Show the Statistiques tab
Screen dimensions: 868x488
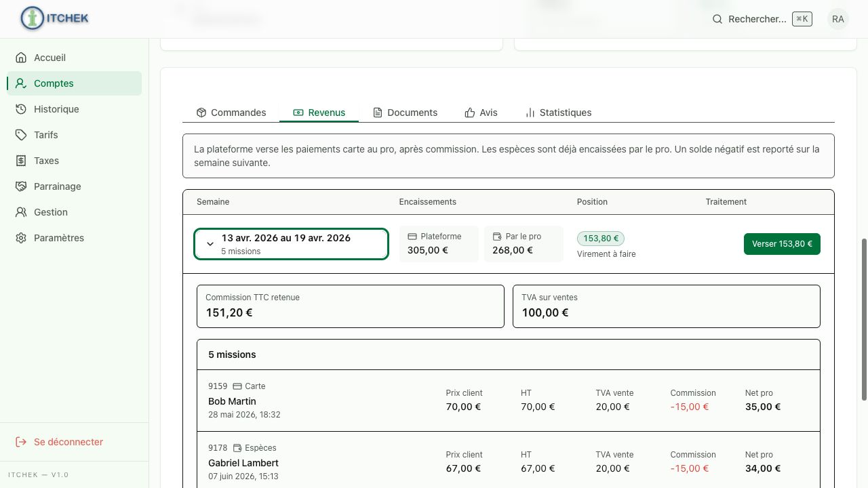pos(558,113)
